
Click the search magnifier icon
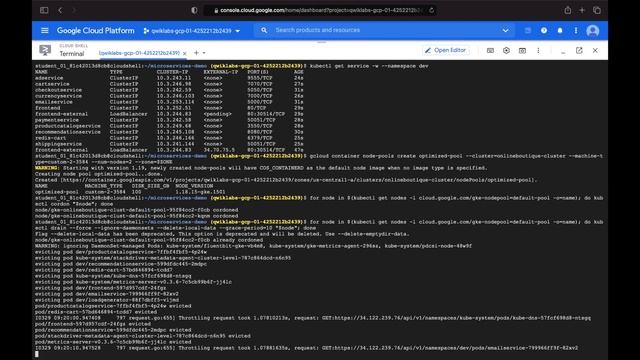(x=264, y=30)
